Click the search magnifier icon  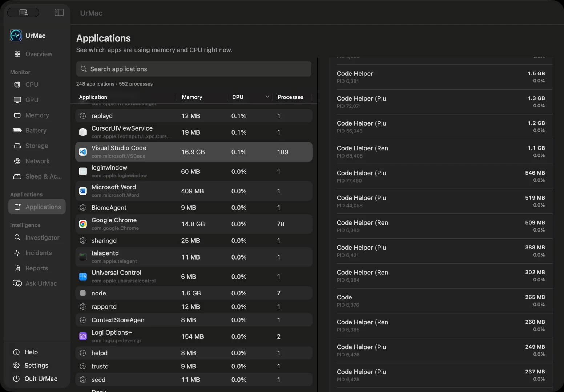click(84, 69)
